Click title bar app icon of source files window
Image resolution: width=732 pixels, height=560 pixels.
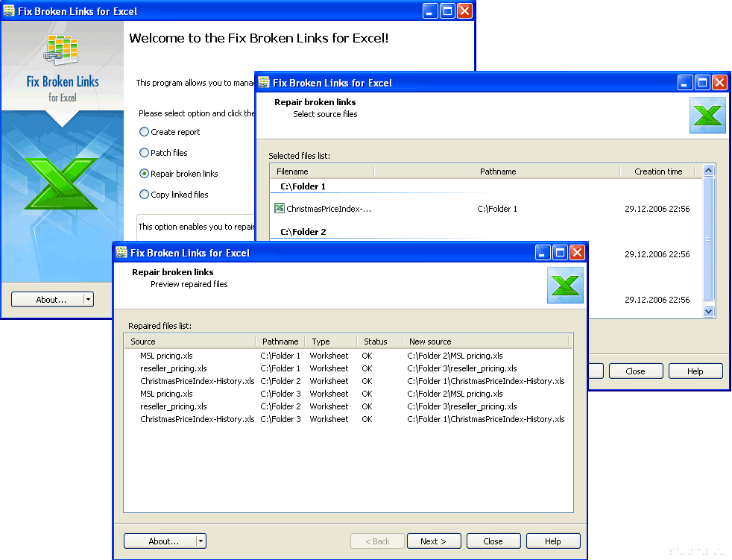click(263, 83)
